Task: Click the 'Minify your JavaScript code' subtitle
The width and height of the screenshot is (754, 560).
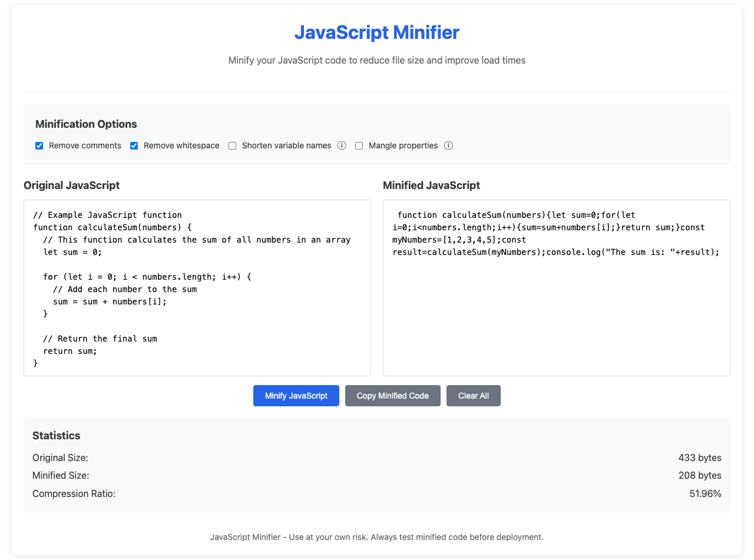Action: 377,60
